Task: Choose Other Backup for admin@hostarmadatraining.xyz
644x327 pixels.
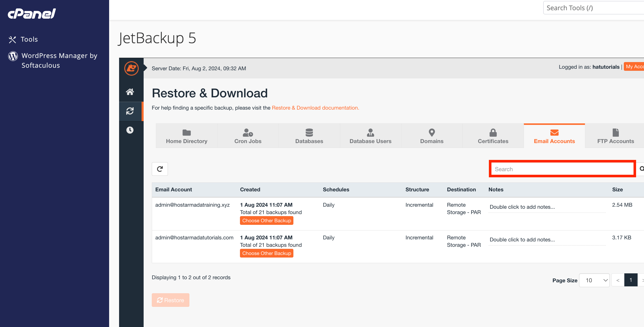Action: pyautogui.click(x=267, y=220)
